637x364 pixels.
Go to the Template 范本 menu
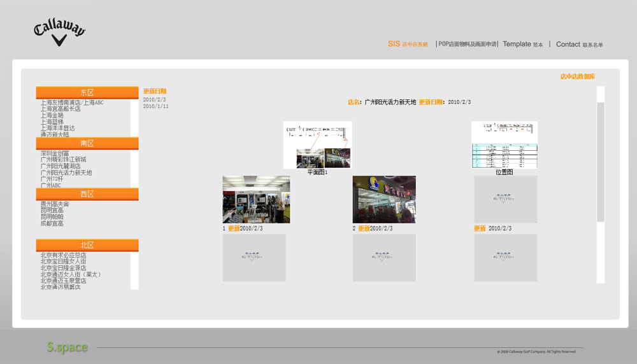[x=522, y=45]
